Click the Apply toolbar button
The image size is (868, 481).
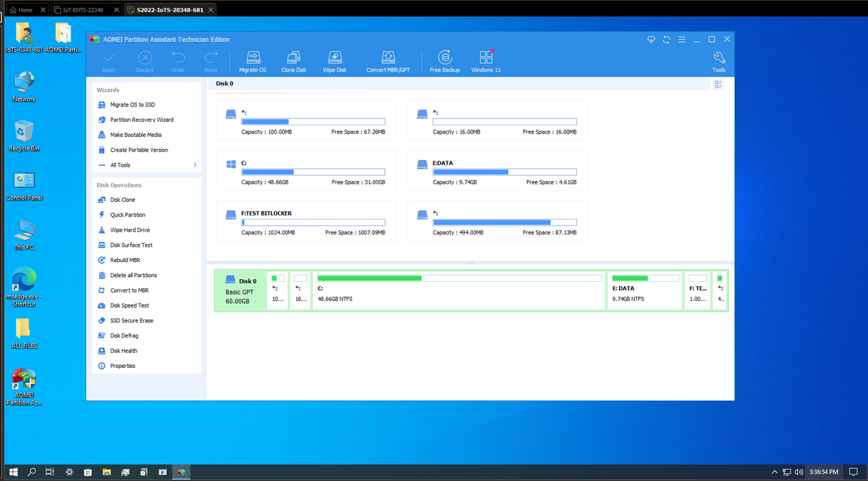coord(108,62)
